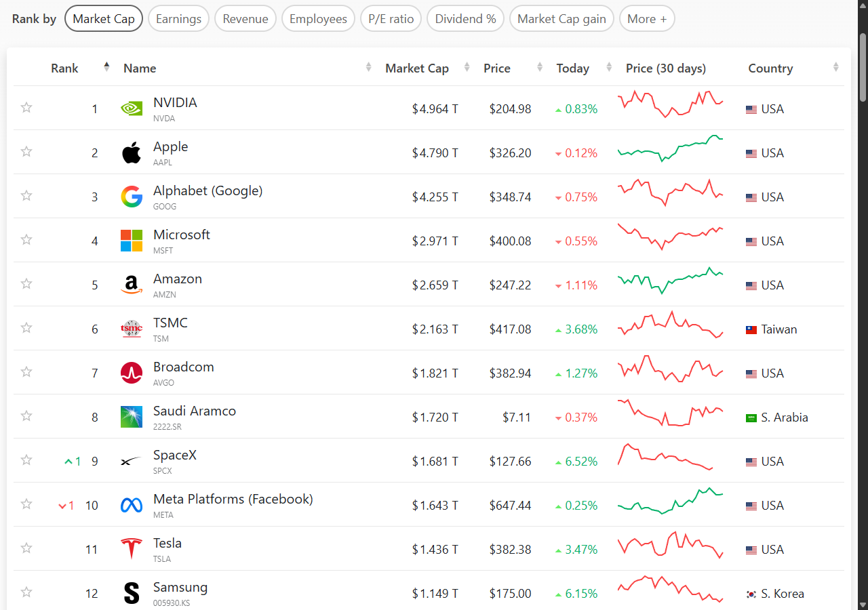Click the Meta Platforms logo icon
Viewport: 868px width, 610px height.
point(132,505)
